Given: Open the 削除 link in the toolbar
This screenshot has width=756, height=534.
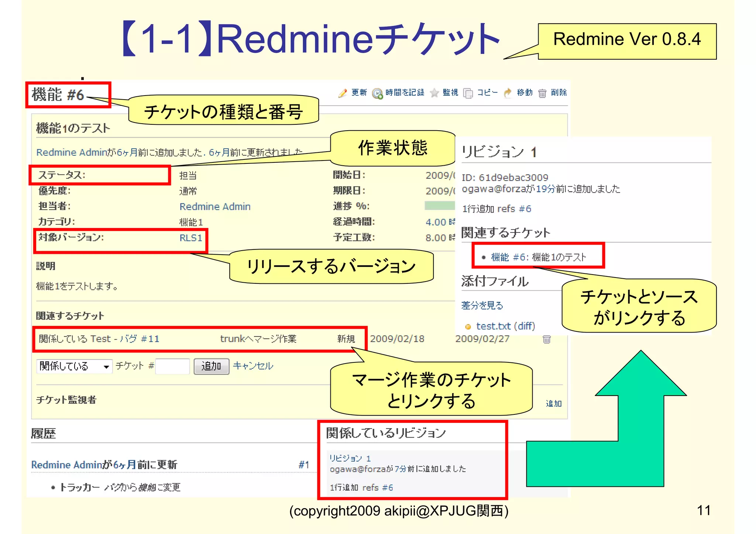Looking at the screenshot, I should tap(559, 93).
